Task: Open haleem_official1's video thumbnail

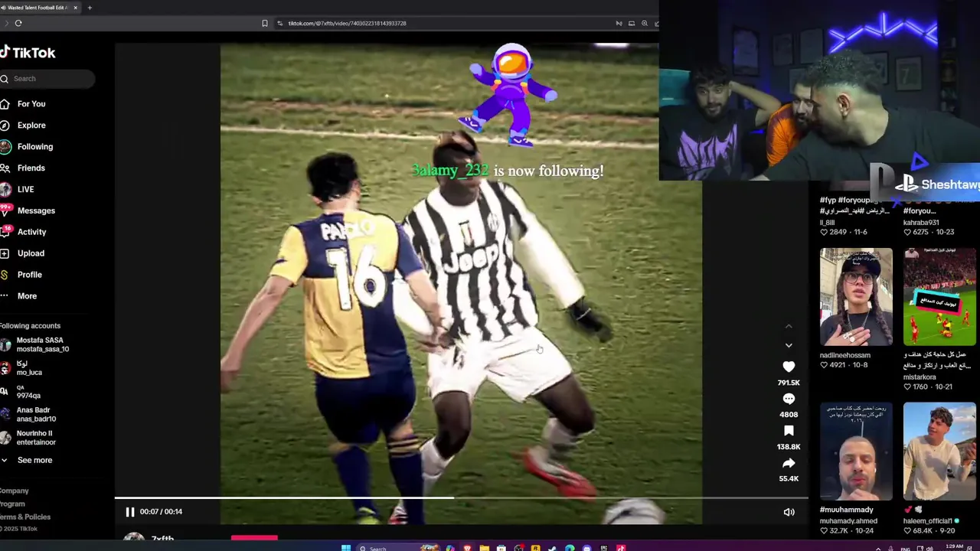Action: coord(939,452)
